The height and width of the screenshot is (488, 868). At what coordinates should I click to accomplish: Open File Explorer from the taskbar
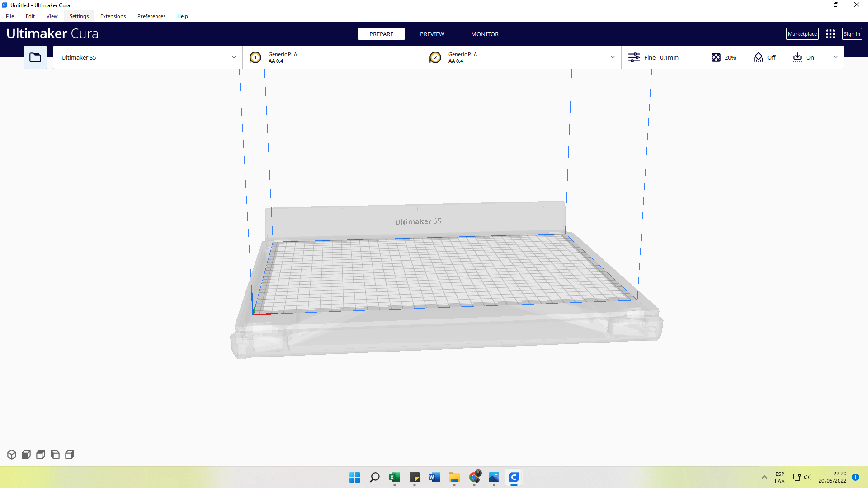coord(454,477)
